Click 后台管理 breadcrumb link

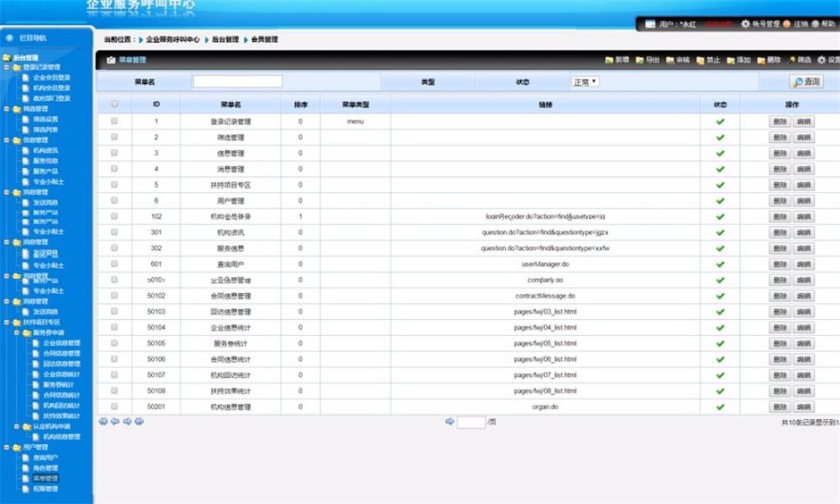click(x=225, y=39)
